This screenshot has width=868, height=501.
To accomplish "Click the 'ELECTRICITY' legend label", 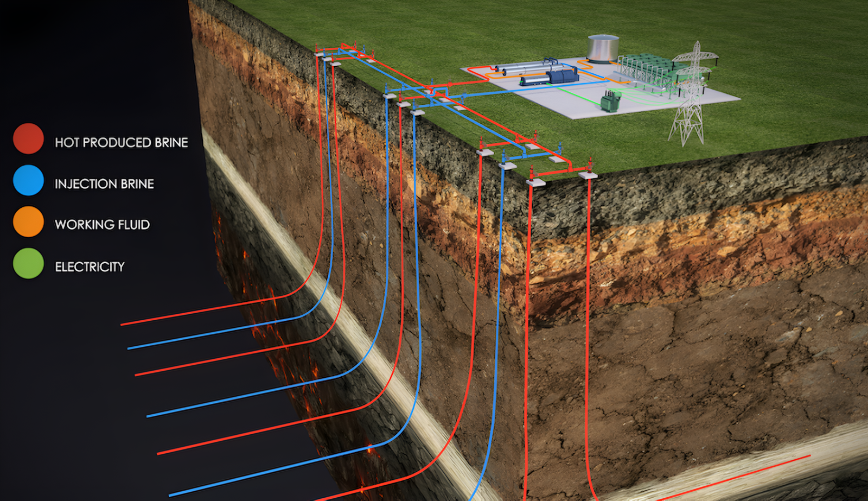I will point(90,267).
